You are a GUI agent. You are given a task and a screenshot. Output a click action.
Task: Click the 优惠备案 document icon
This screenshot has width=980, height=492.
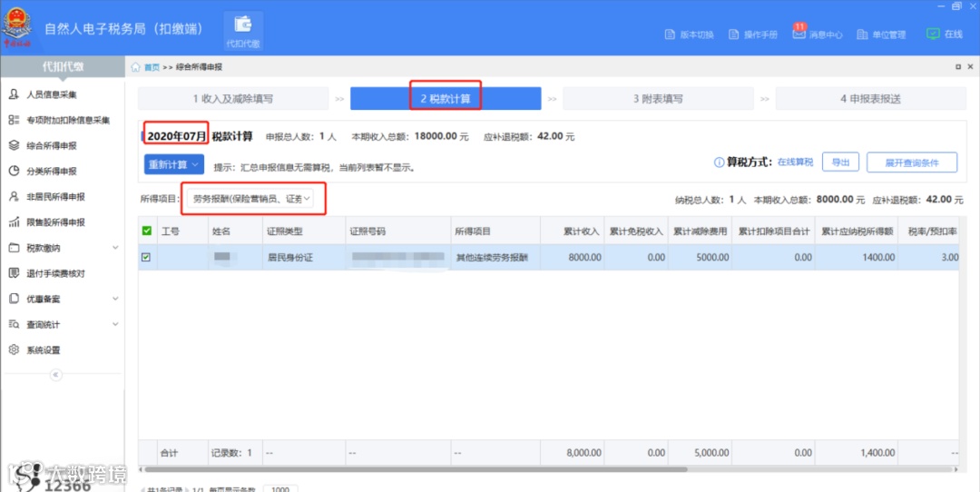pos(14,299)
